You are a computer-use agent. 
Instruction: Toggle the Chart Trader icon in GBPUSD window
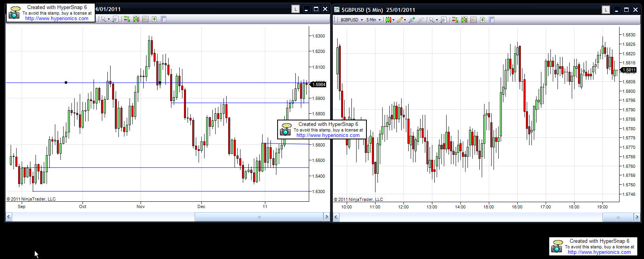455,20
